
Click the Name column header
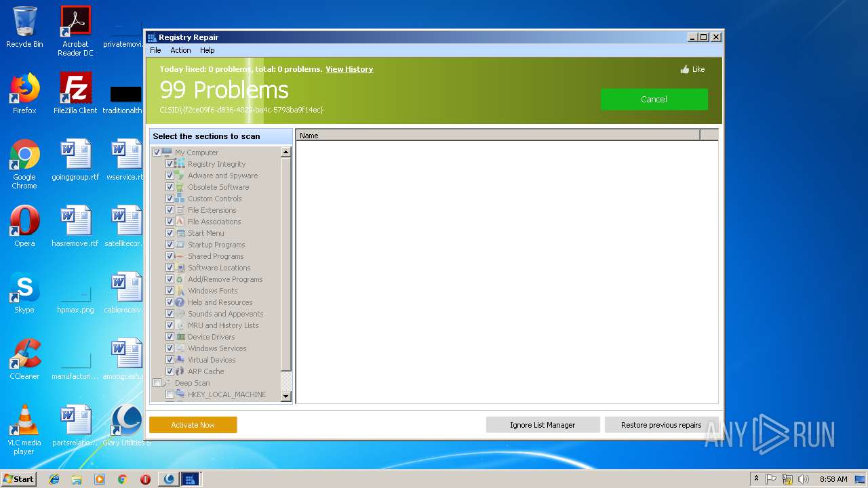(x=498, y=136)
